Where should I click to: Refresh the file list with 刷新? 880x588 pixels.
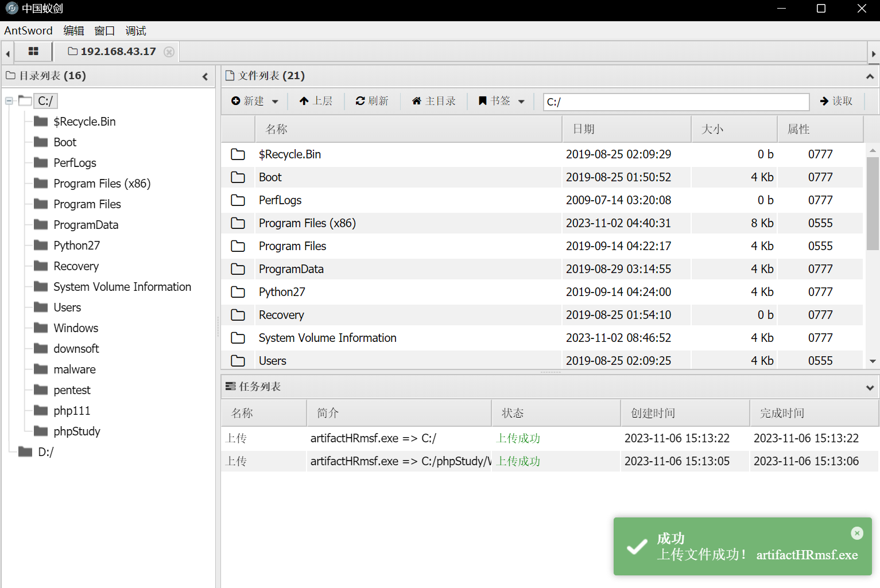click(x=372, y=101)
